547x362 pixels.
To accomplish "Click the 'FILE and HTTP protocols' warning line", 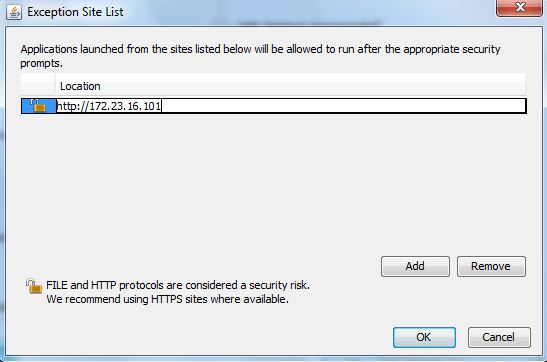I will (178, 285).
